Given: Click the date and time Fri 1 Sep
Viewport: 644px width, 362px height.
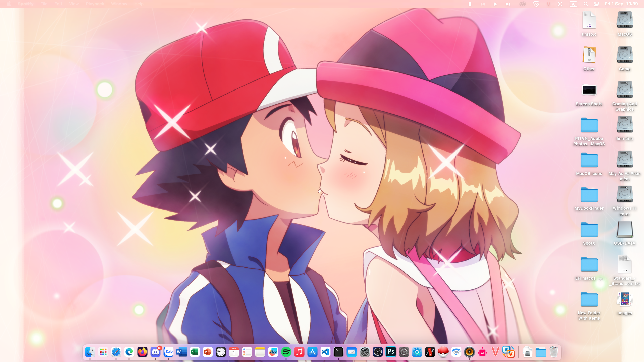Looking at the screenshot, I should pyautogui.click(x=621, y=4).
